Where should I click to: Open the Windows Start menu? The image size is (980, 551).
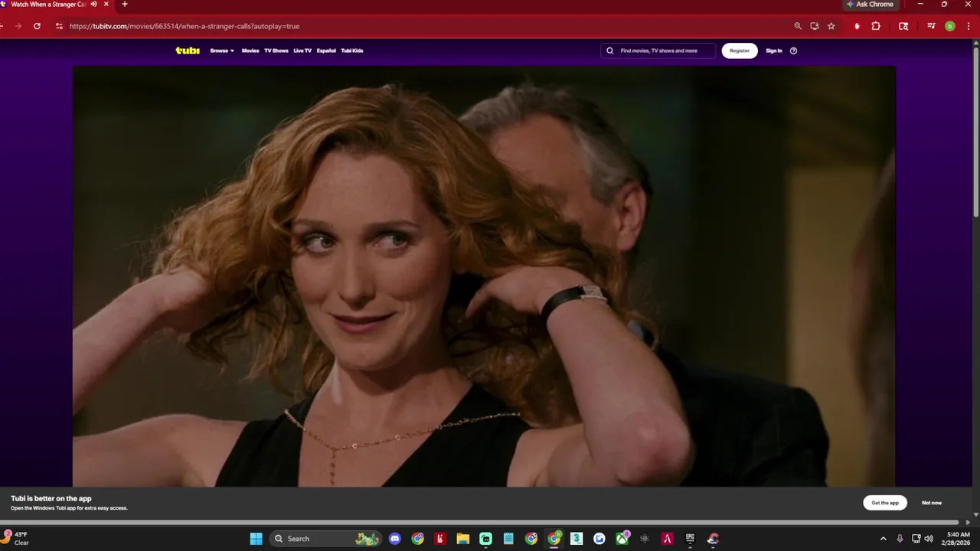coord(256,539)
